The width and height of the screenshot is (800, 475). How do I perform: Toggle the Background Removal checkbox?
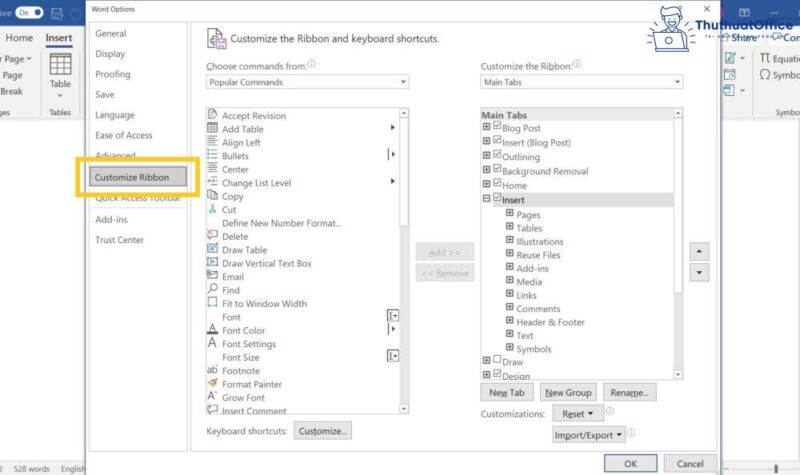(498, 171)
